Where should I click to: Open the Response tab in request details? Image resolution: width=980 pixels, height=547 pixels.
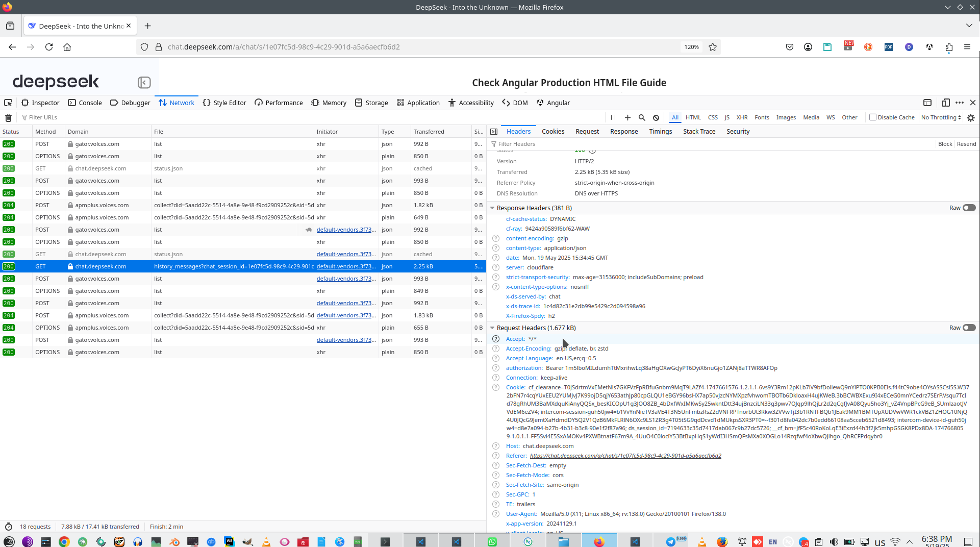[x=624, y=132]
